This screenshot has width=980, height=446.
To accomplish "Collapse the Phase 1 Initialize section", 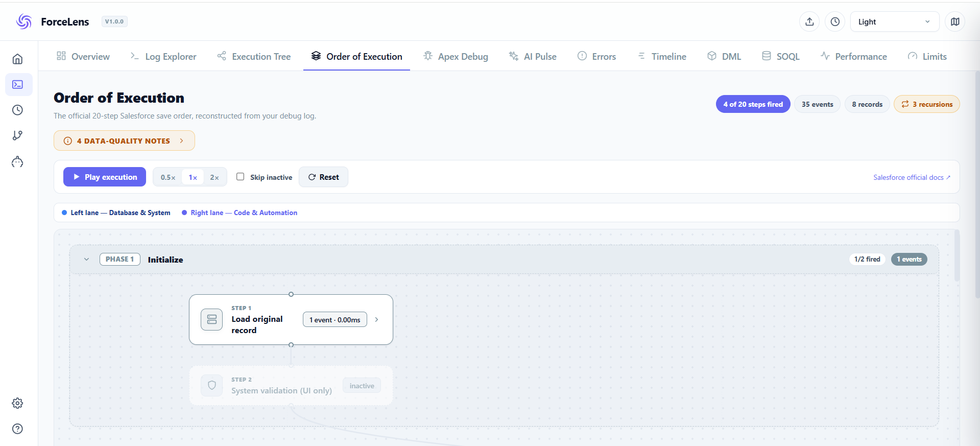I will pos(87,260).
